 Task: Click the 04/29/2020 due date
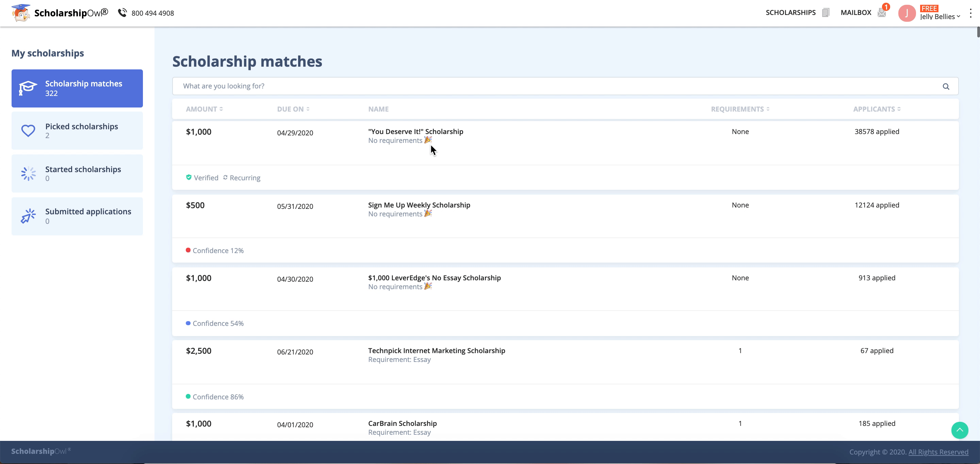coord(295,133)
